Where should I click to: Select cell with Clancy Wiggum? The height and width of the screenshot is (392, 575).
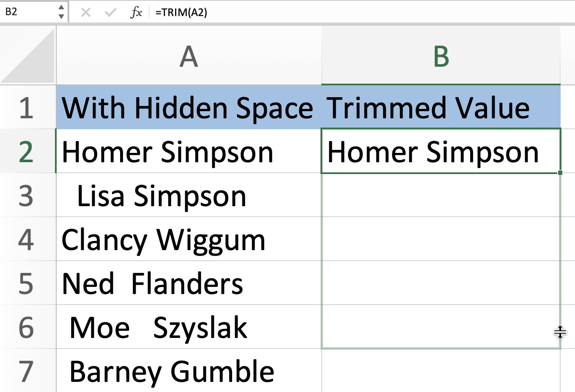point(189,239)
